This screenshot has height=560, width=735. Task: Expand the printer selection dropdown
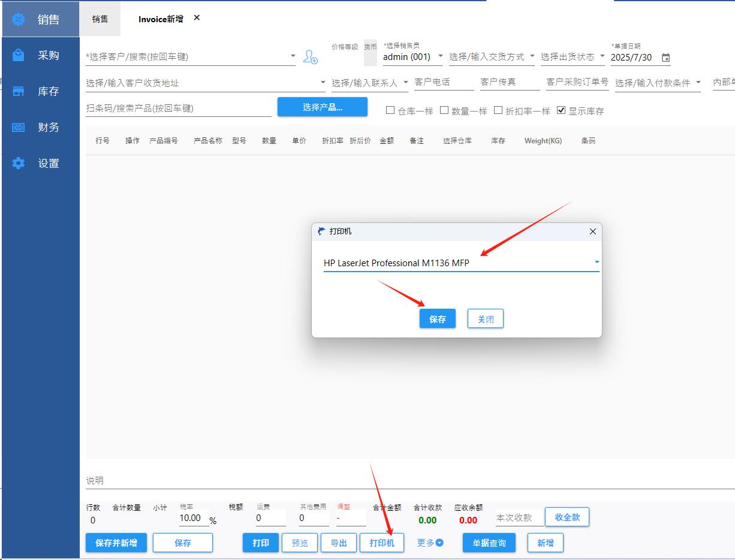tap(597, 262)
